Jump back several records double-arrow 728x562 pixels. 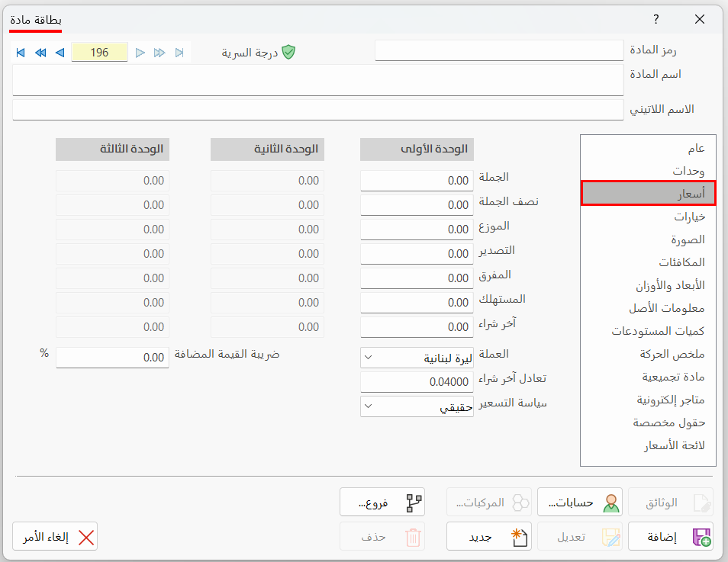[x=40, y=53]
